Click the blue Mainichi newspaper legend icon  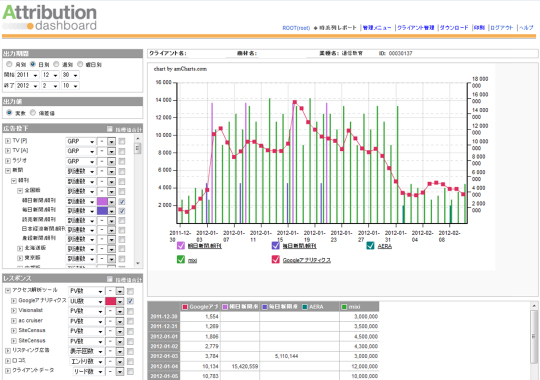pos(276,245)
